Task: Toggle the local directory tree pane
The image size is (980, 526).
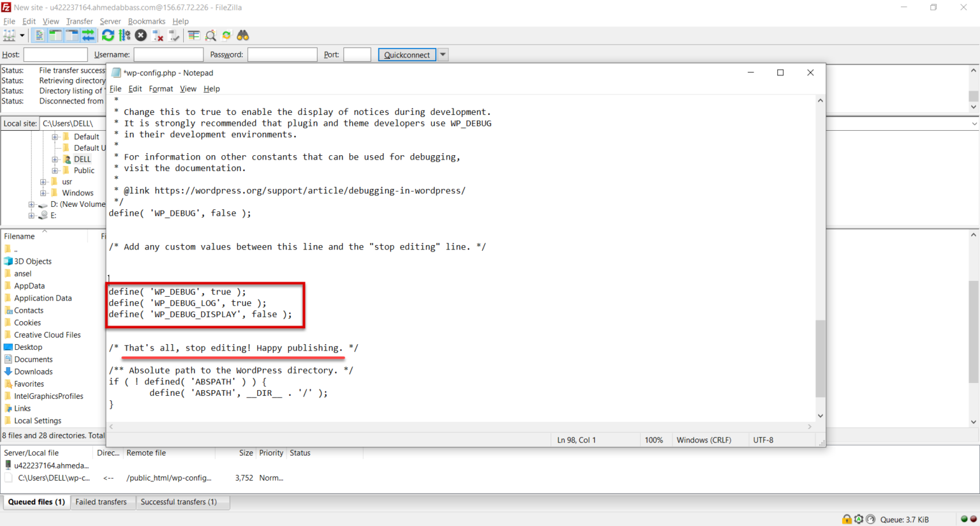Action: click(56, 35)
